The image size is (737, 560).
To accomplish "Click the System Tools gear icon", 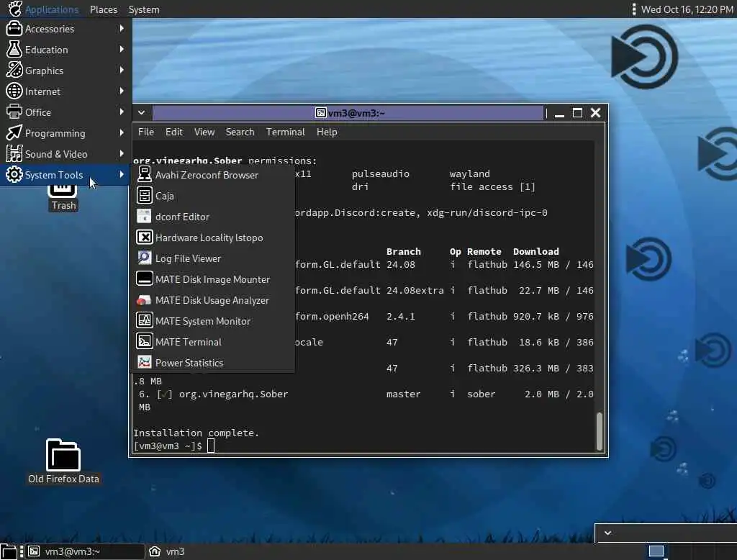I will coord(14,174).
